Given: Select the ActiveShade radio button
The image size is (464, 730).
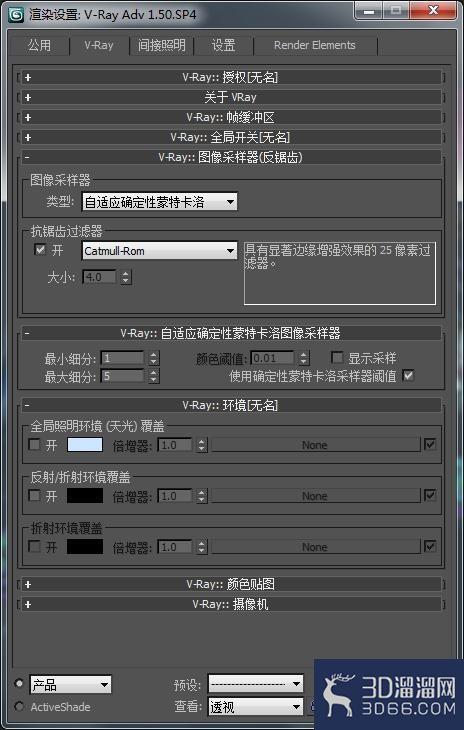Looking at the screenshot, I should click(19, 707).
